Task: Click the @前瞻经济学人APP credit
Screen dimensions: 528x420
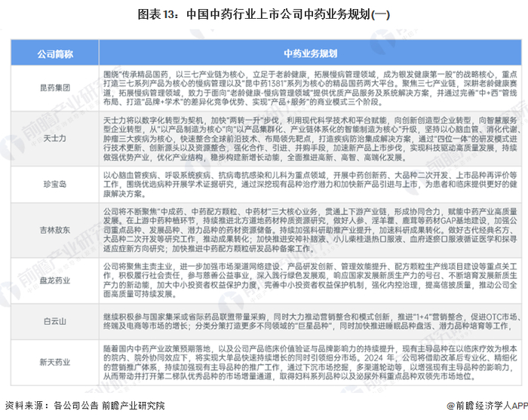Action: pos(487,406)
